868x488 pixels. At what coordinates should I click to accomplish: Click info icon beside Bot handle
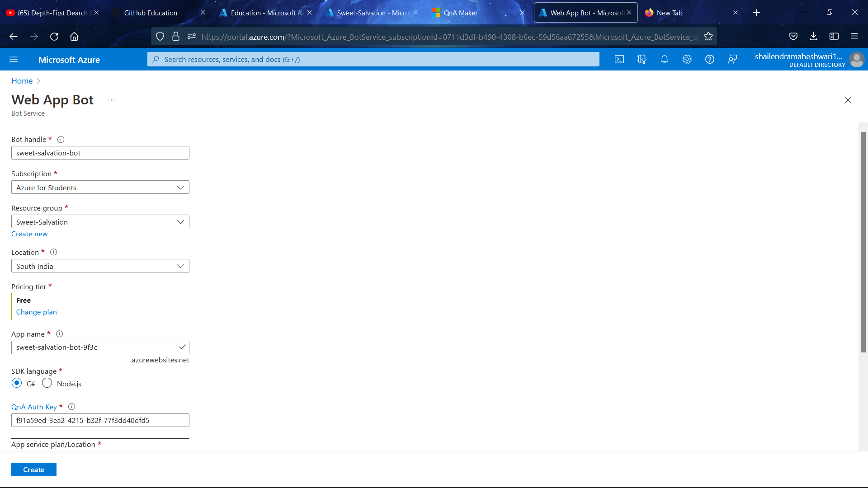[x=61, y=140]
